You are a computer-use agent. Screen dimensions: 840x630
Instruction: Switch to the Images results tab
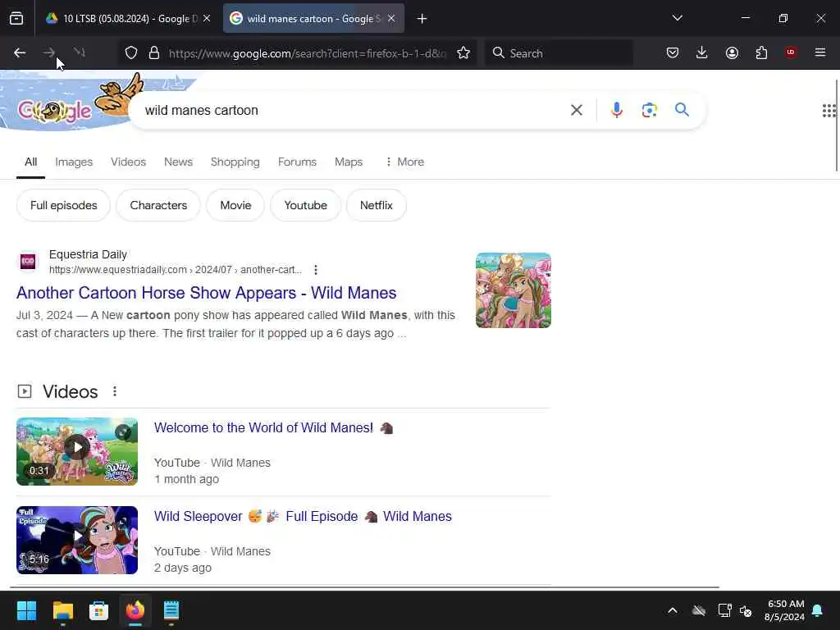[x=74, y=162]
